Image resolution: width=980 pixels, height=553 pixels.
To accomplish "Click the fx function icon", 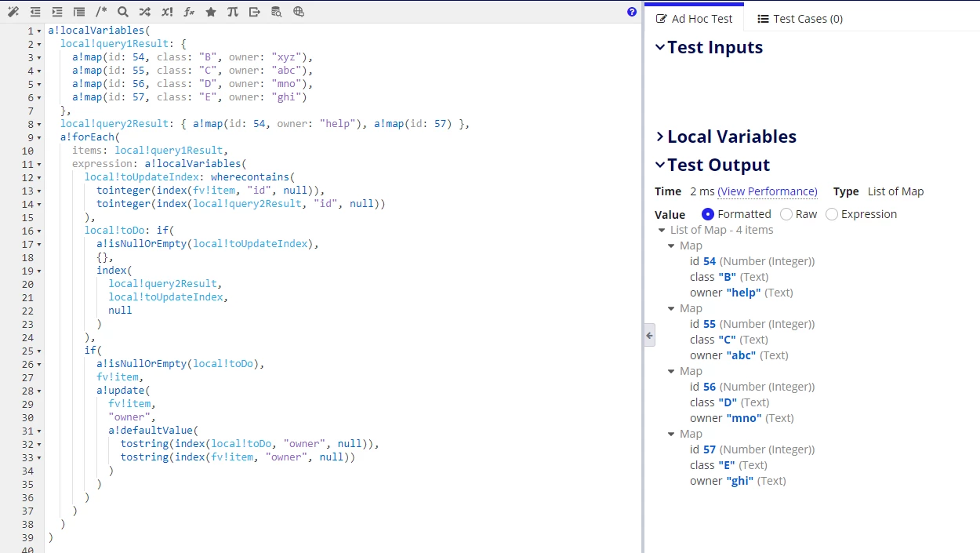I will 189,12.
